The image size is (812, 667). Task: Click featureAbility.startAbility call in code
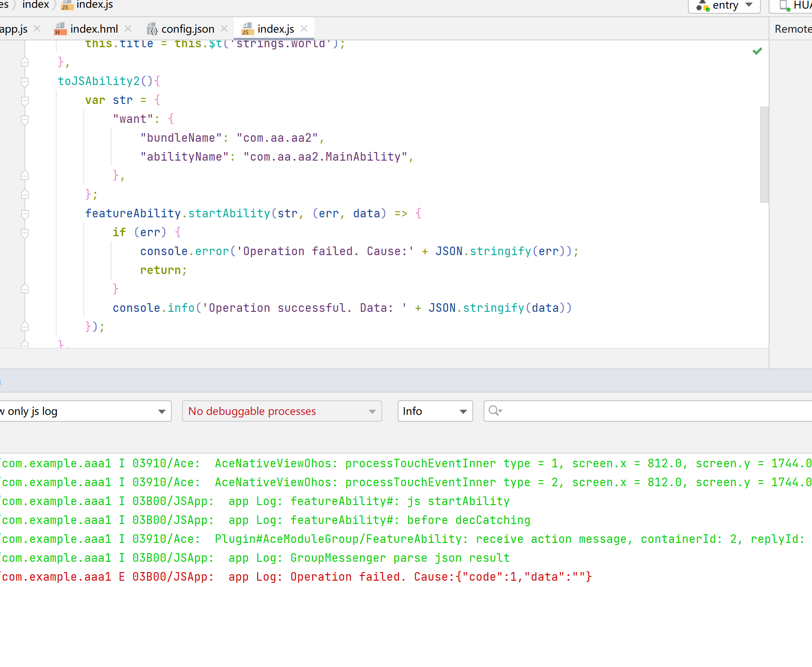coord(178,213)
